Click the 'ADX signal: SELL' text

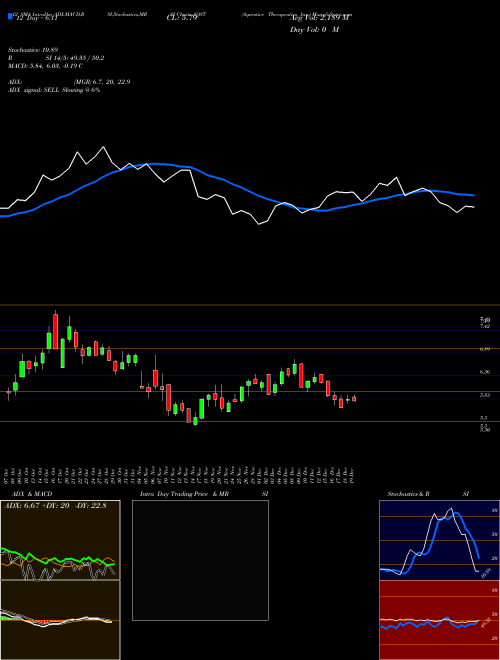pos(34,90)
